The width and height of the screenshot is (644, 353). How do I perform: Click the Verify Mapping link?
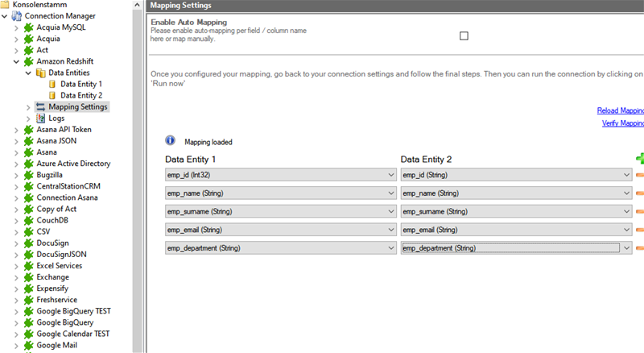point(622,123)
